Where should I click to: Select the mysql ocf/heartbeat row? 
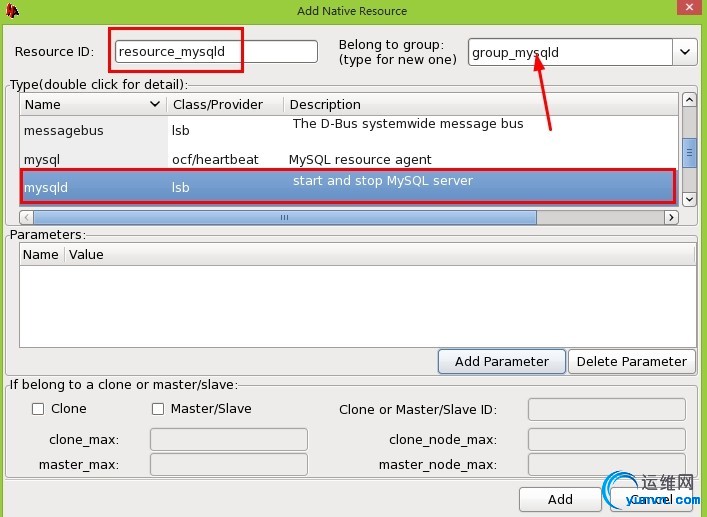[x=349, y=159]
